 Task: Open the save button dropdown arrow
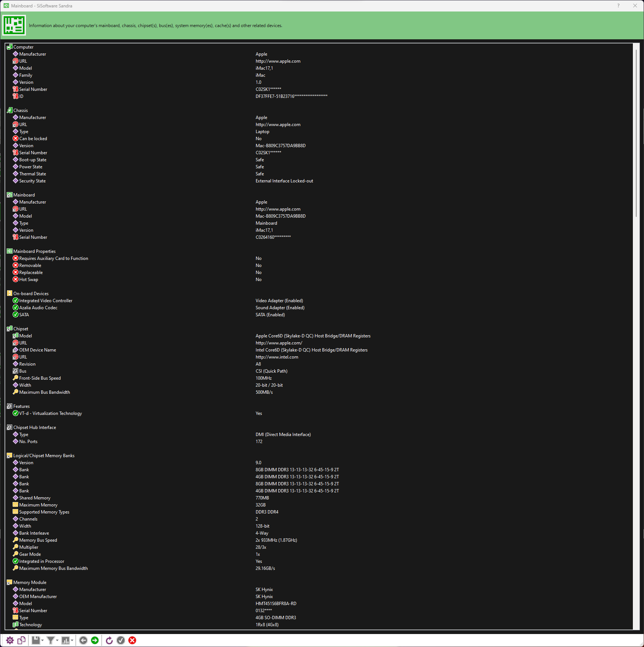coord(42,640)
